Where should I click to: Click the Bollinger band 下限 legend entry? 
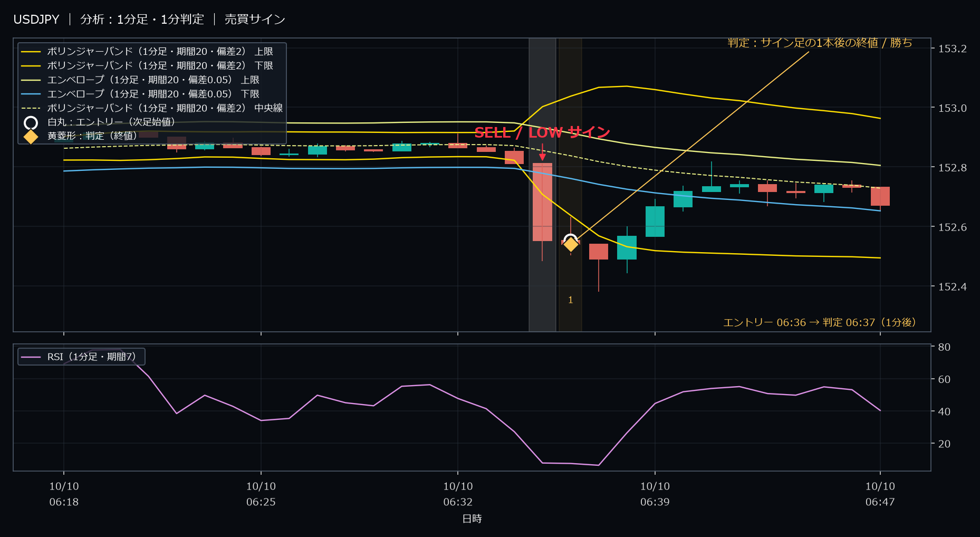point(147,66)
